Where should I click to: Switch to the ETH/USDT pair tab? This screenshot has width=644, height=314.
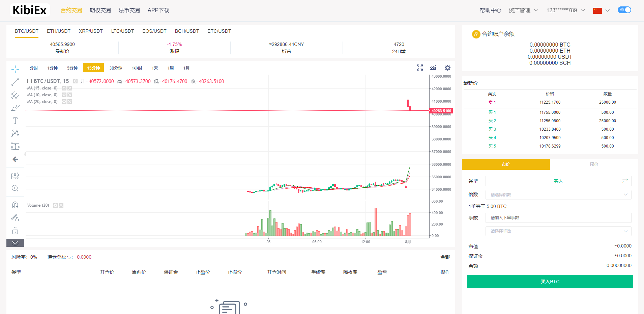pos(58,31)
